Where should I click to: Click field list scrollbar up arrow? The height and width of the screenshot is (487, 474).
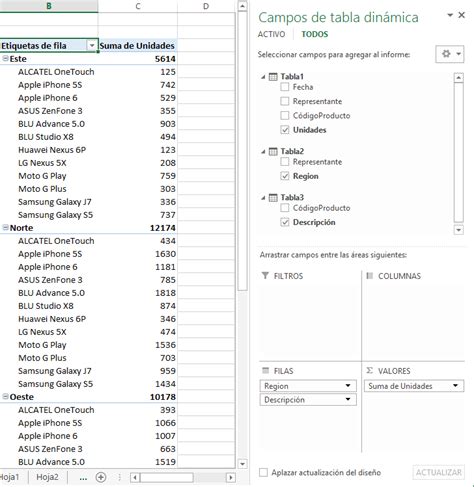[x=459, y=77]
